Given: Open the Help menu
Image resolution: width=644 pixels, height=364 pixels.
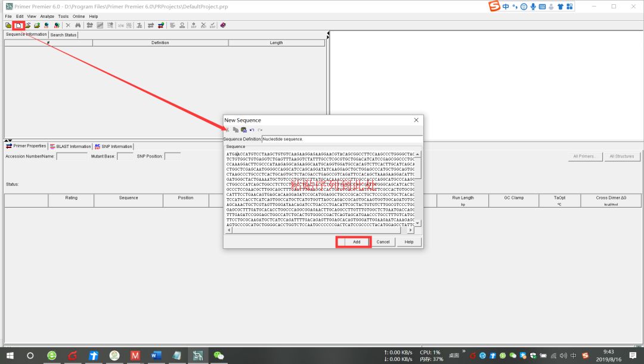Looking at the screenshot, I should (x=94, y=17).
